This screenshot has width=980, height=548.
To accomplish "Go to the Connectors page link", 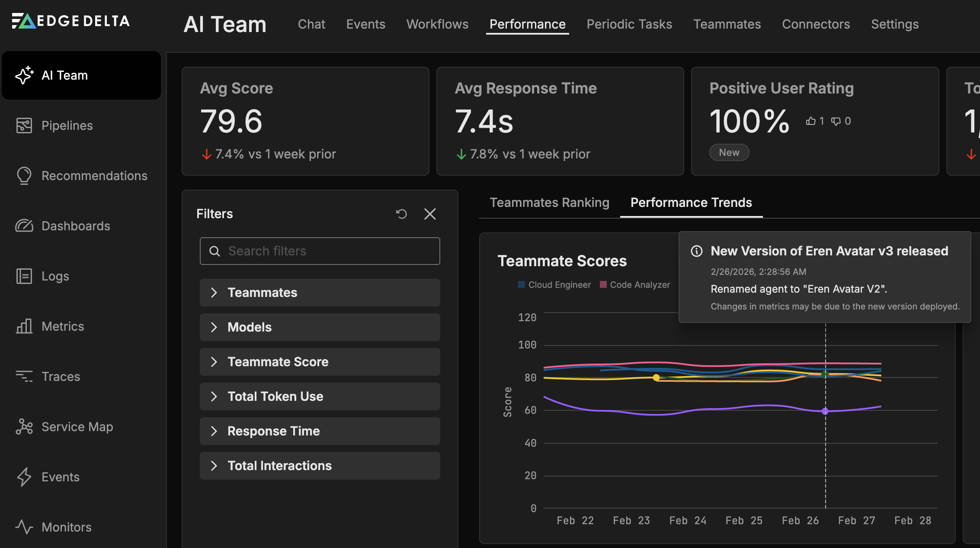I will [816, 24].
